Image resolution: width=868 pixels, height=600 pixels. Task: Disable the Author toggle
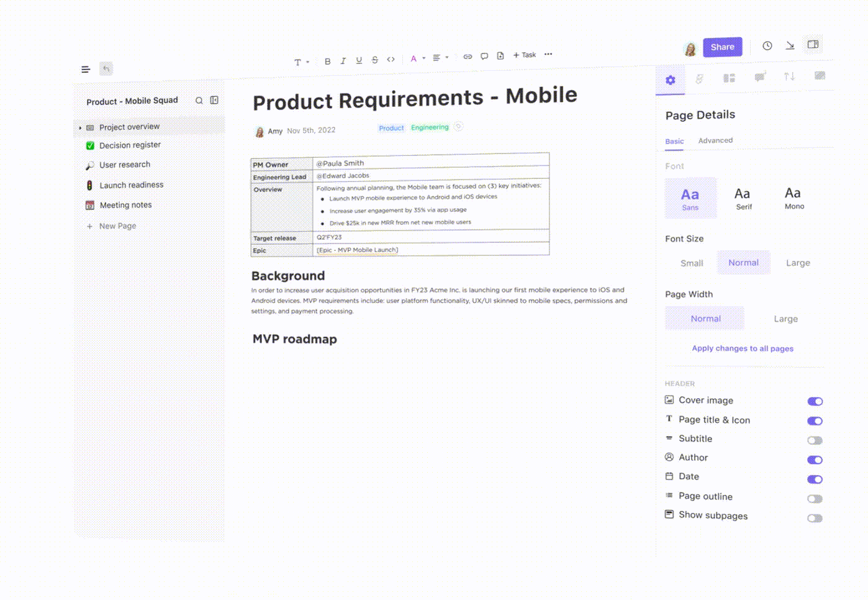(815, 460)
